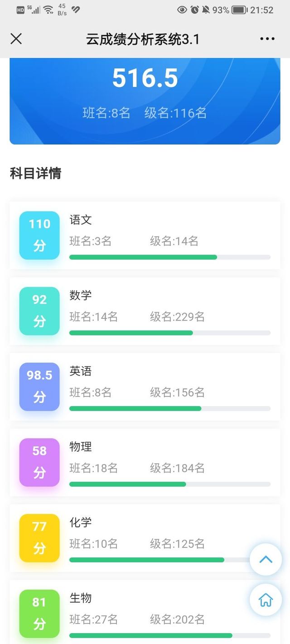Select the 110分 语文 score badge

(x=39, y=235)
